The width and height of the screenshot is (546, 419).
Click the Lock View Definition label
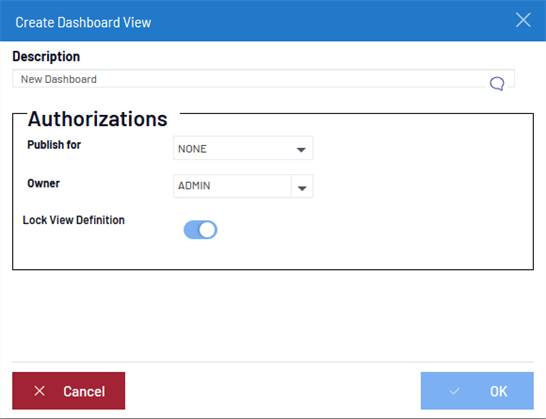73,220
